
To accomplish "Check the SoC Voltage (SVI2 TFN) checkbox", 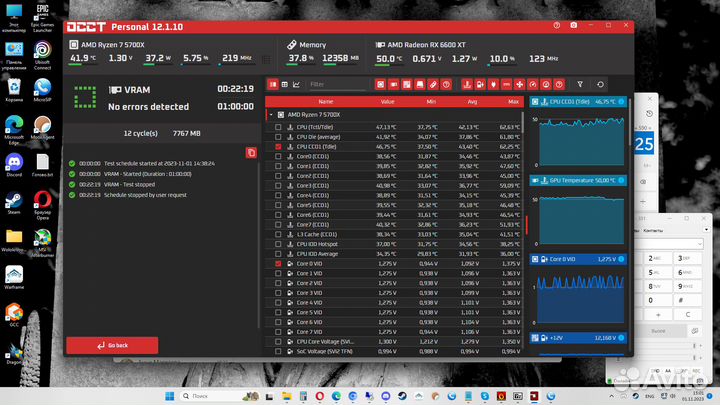I will [x=278, y=351].
